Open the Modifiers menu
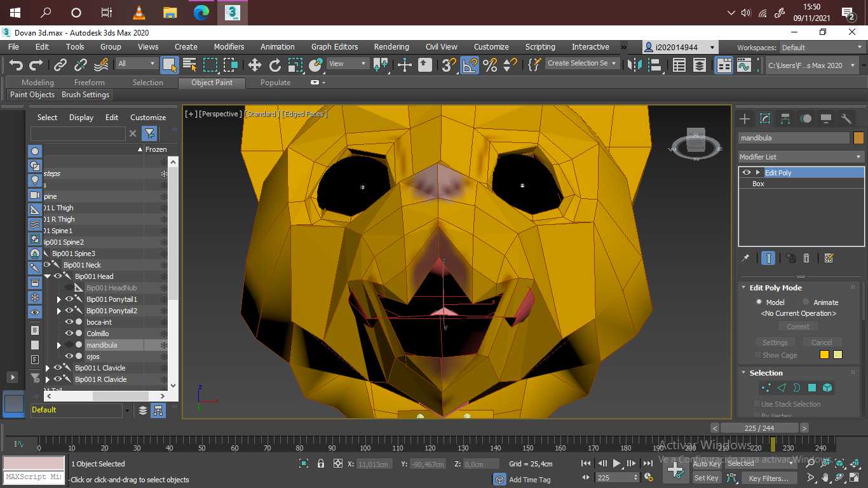This screenshot has width=868, height=488. tap(229, 47)
